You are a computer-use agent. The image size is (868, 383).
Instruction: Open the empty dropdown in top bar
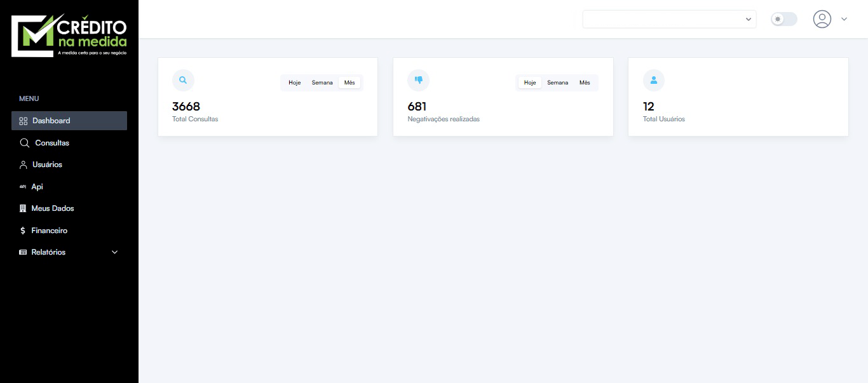[669, 19]
